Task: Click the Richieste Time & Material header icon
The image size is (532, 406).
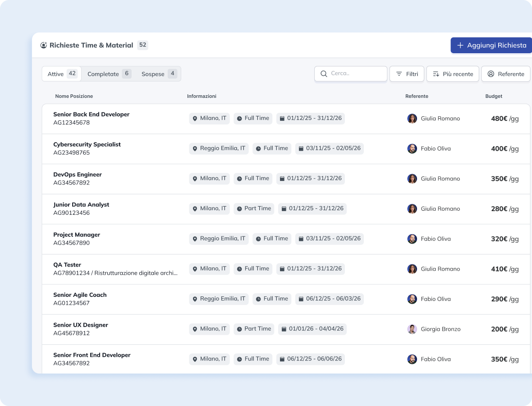Action: coord(44,45)
